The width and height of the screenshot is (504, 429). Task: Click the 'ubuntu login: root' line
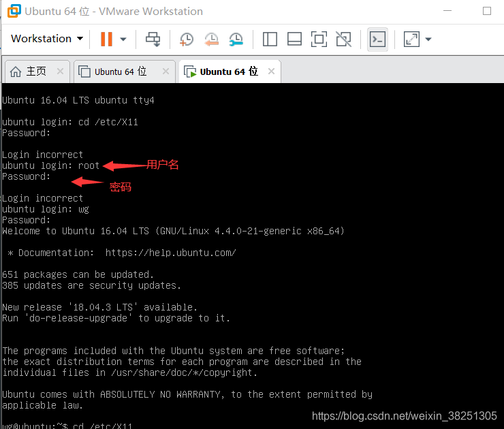pyautogui.click(x=51, y=165)
